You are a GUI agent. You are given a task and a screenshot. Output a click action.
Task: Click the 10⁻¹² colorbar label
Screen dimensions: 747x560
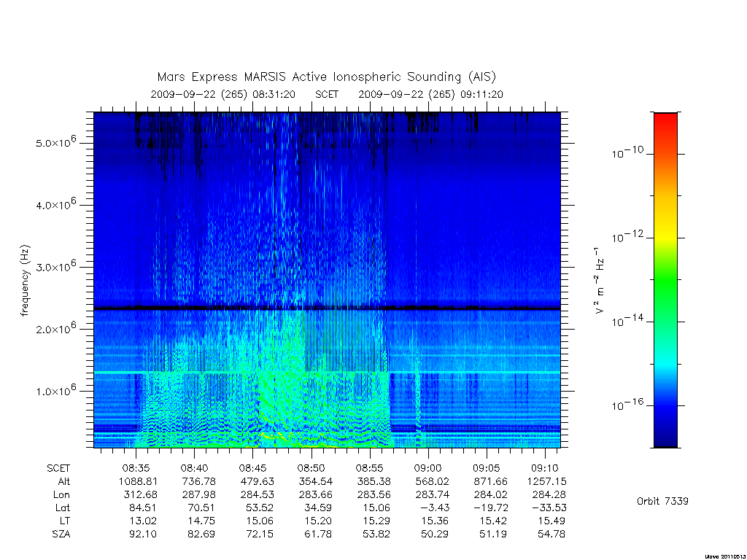(x=627, y=236)
